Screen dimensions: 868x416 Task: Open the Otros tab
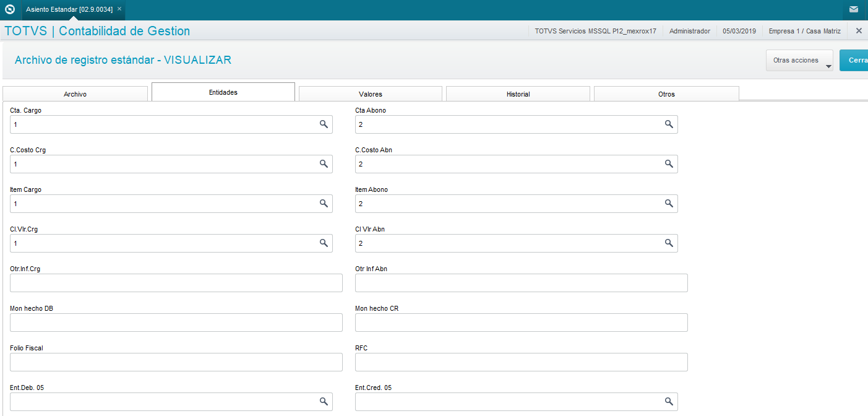pyautogui.click(x=666, y=94)
